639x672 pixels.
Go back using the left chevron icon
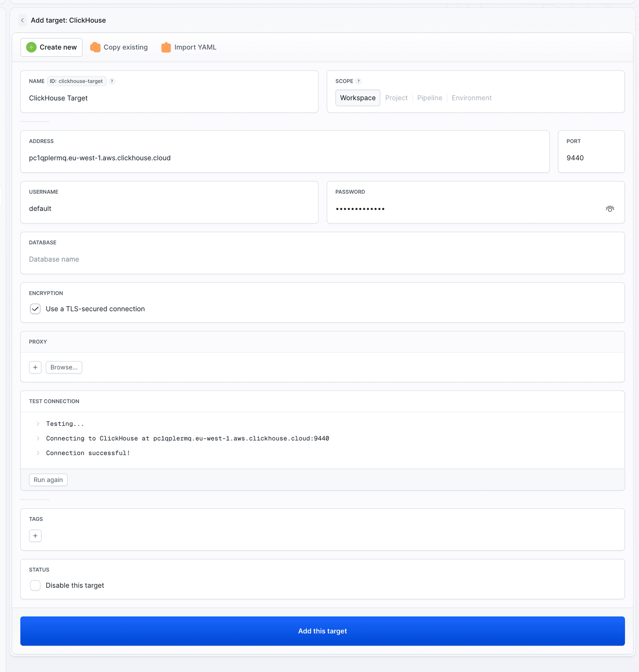pyautogui.click(x=23, y=20)
